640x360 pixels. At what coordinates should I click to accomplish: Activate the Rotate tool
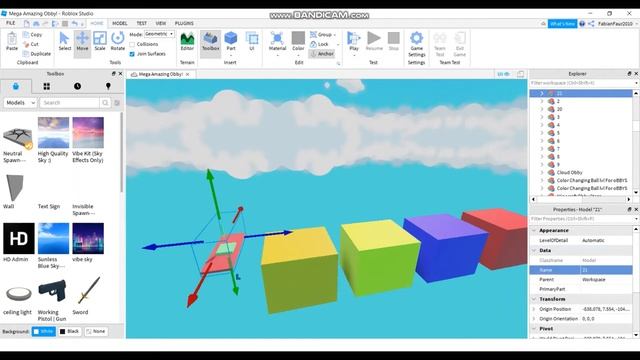coord(118,42)
